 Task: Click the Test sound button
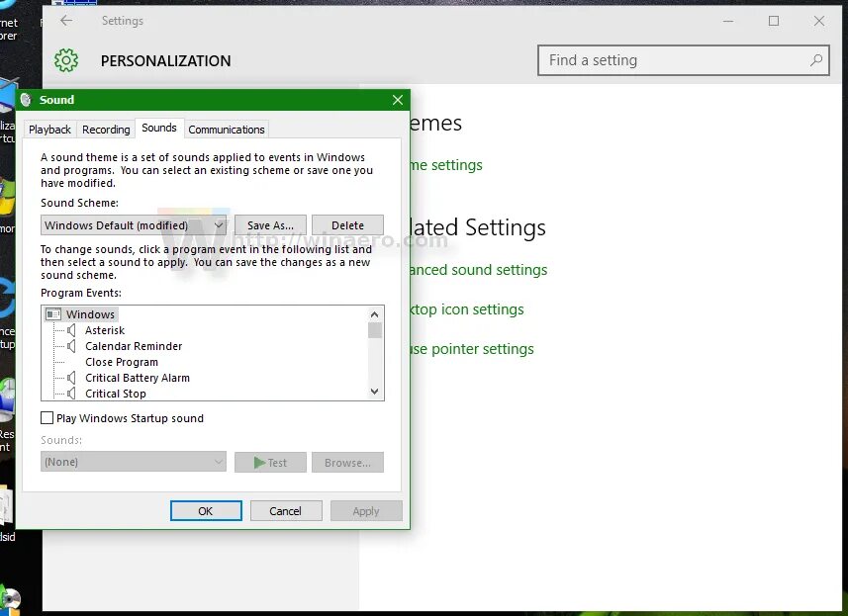click(x=270, y=463)
